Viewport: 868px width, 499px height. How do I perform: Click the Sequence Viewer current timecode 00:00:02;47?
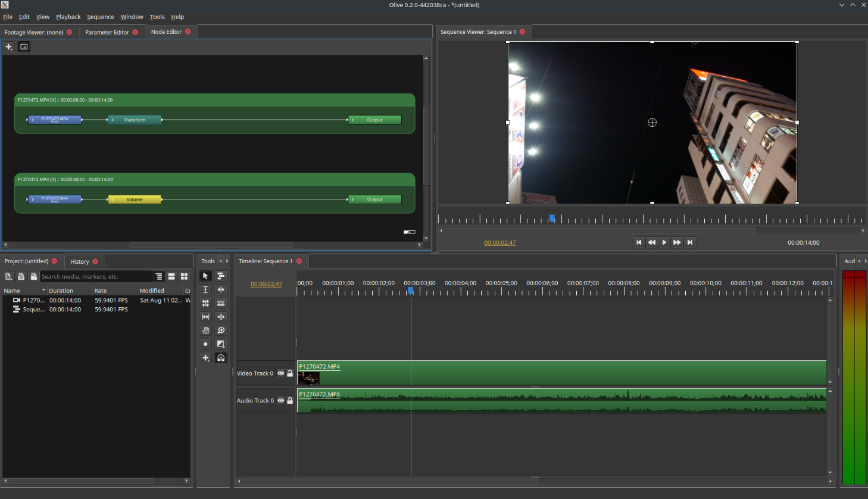[499, 242]
